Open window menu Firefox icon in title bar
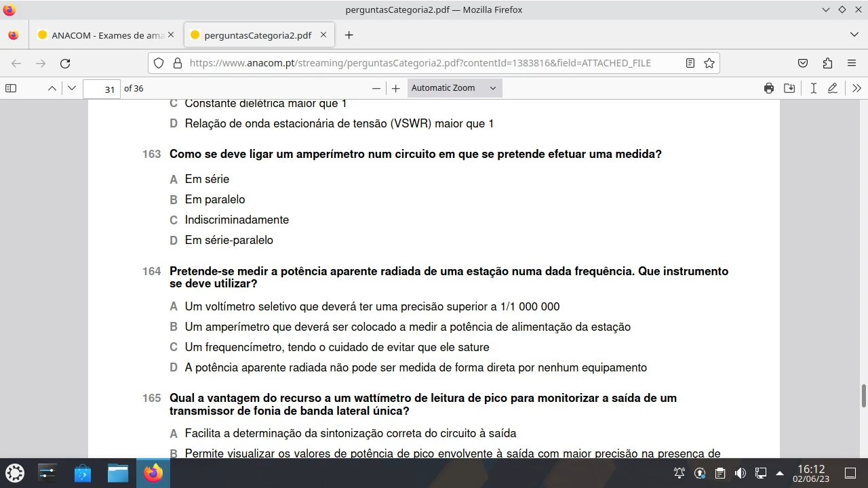The height and width of the screenshot is (488, 868). click(x=9, y=9)
